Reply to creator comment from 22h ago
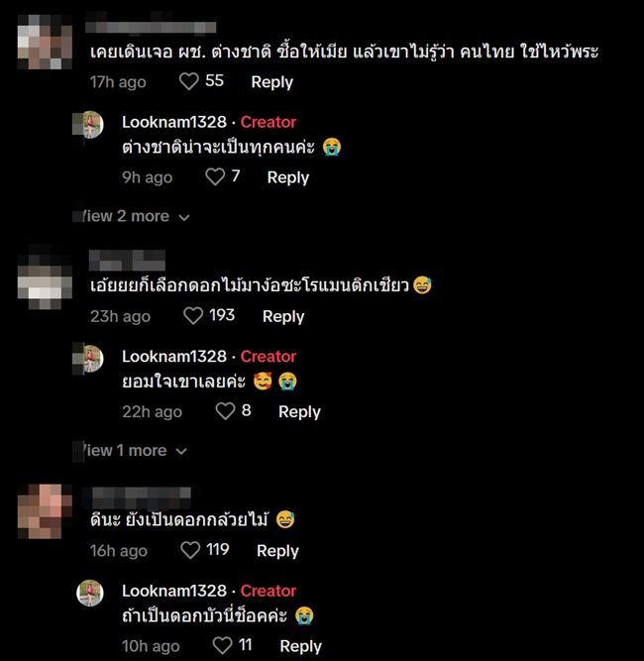Screen dimensions: 644x661 pos(299,412)
